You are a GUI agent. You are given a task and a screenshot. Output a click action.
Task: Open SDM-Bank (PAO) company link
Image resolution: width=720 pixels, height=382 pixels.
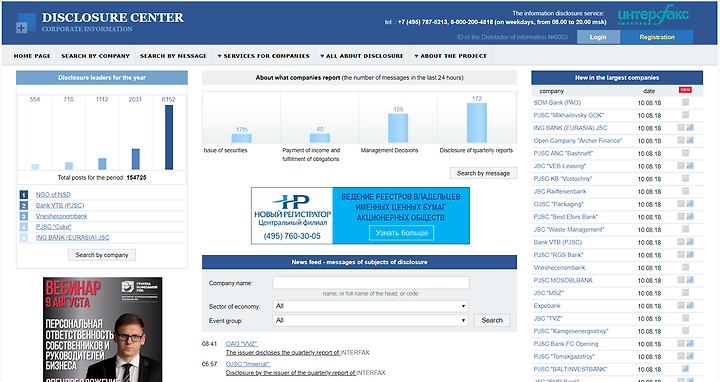(557, 103)
